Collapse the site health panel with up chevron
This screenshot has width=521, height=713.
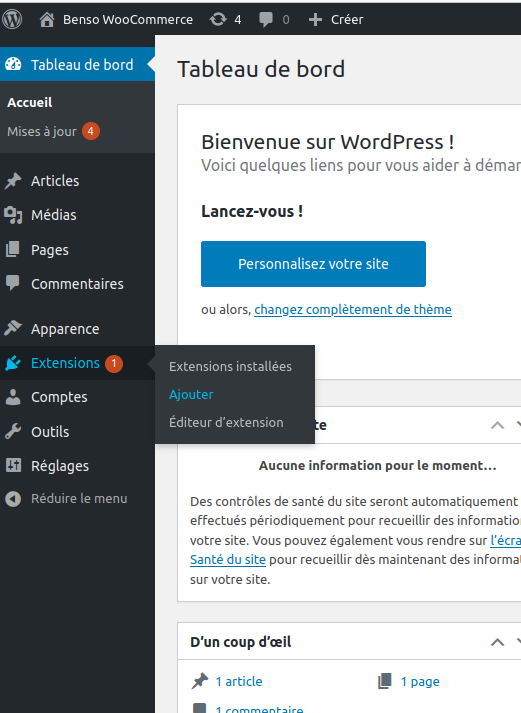point(497,425)
